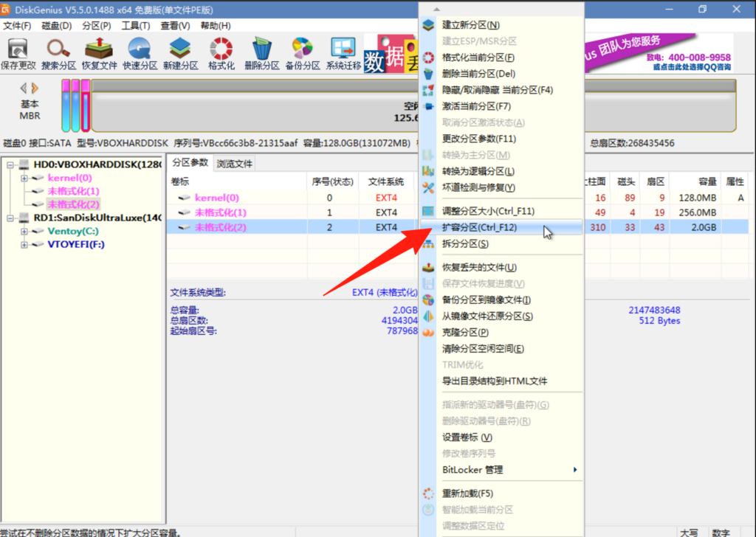Click the 保存更改 (Save Changes) toolbar icon
The image size is (756, 537).
[x=18, y=53]
